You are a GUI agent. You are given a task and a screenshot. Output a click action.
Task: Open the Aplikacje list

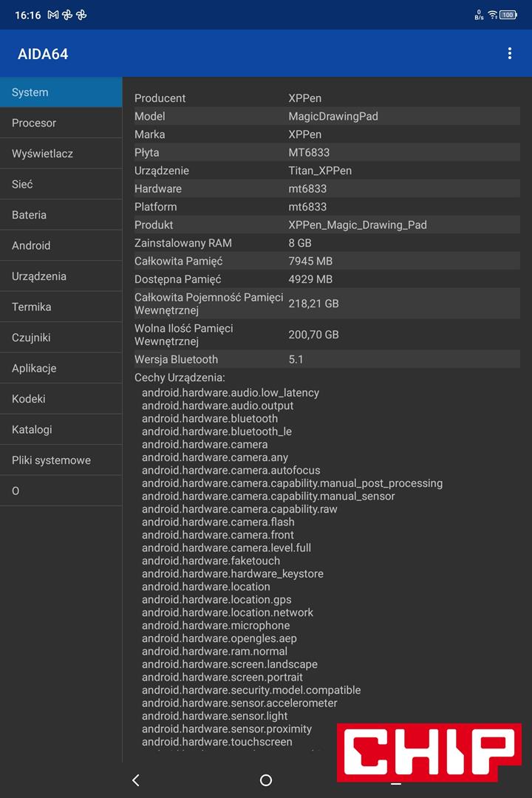coord(61,368)
